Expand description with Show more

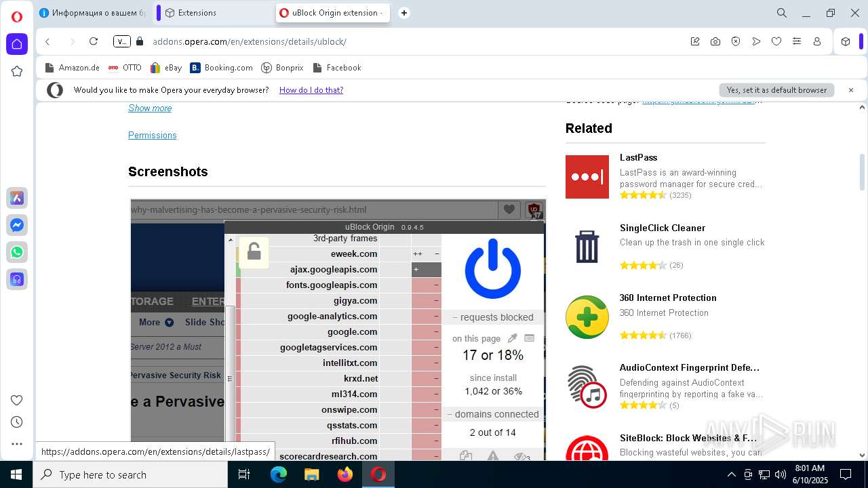coord(150,108)
